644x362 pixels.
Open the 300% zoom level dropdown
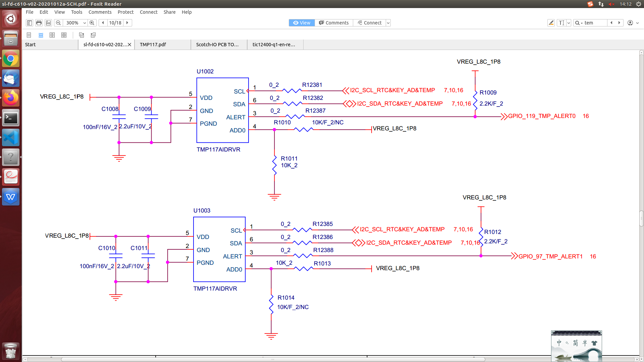[85, 23]
